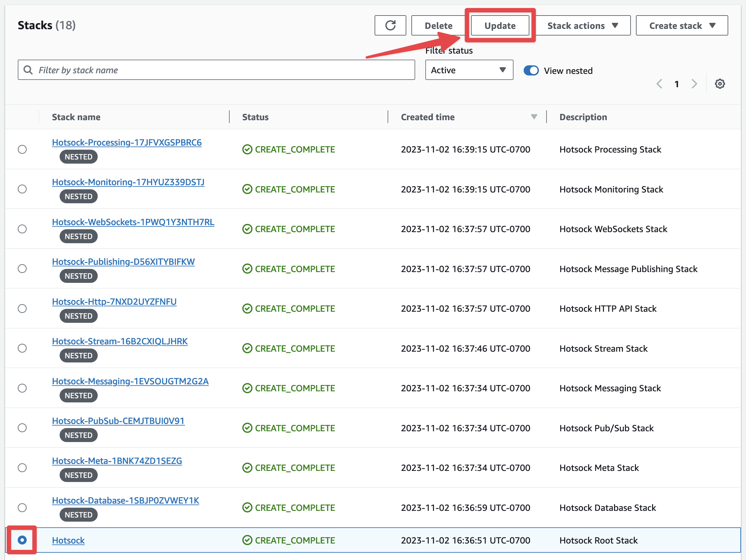Click the Delete button

point(438,25)
